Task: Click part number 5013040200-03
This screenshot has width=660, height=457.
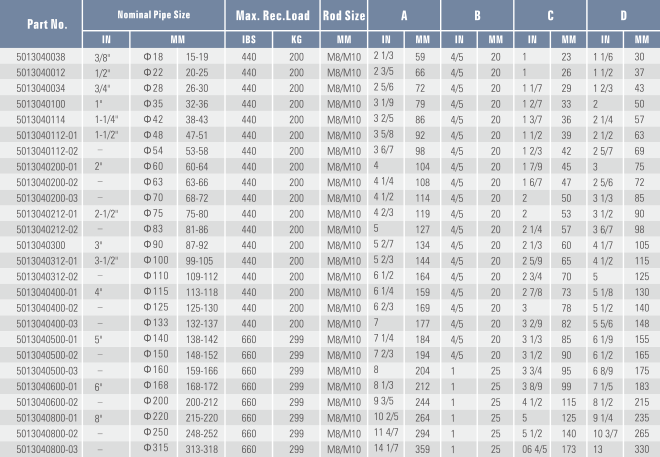Action: click(47, 198)
